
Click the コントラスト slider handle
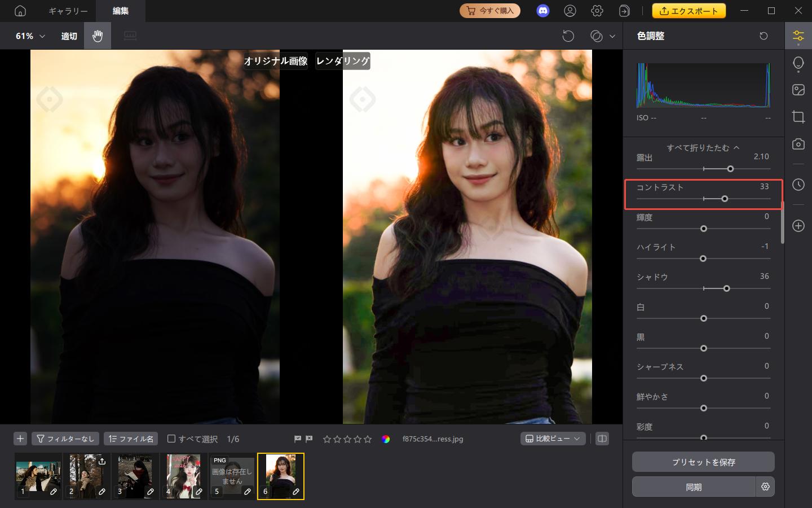click(725, 199)
